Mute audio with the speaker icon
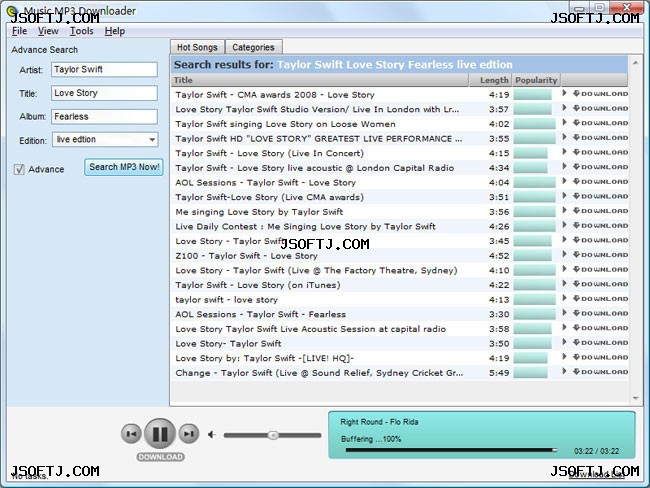Image resolution: width=650 pixels, height=488 pixels. pos(212,435)
